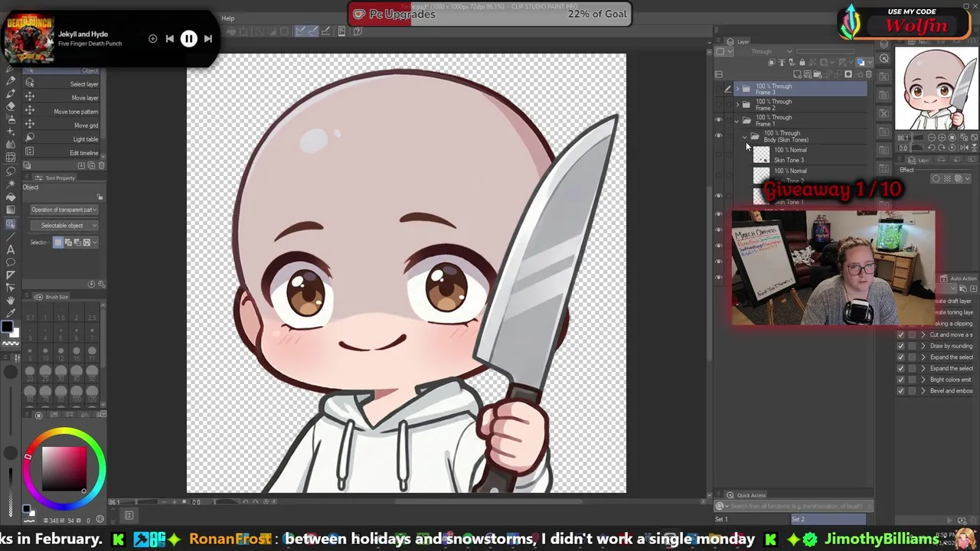The image size is (980, 551).
Task: Collapse the Frame 1 folder
Action: tap(737, 121)
